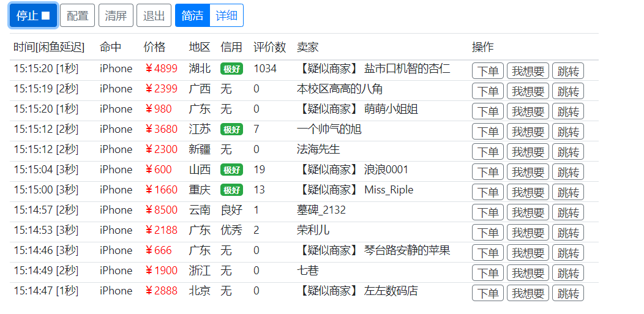The width and height of the screenshot is (644, 314).
Task: Click the 停止 stop button
Action: [x=33, y=15]
